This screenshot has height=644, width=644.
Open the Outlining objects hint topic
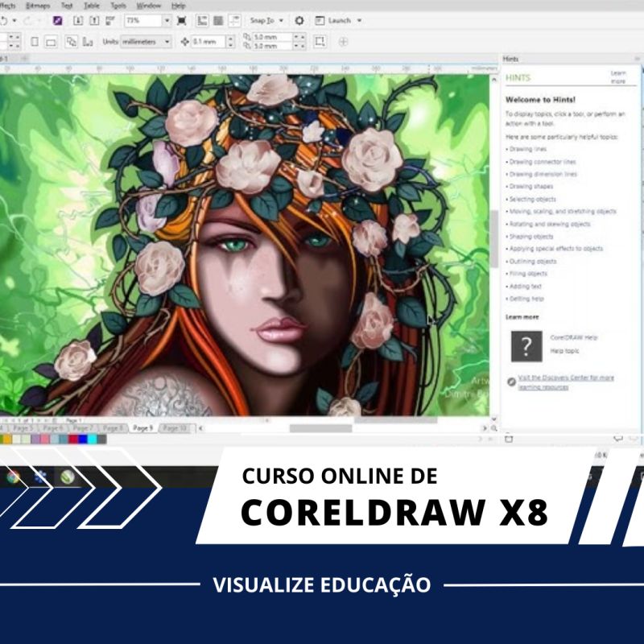point(533,261)
